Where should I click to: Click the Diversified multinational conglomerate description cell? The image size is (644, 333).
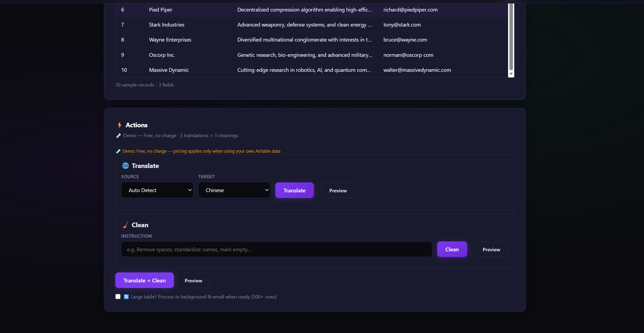(304, 40)
